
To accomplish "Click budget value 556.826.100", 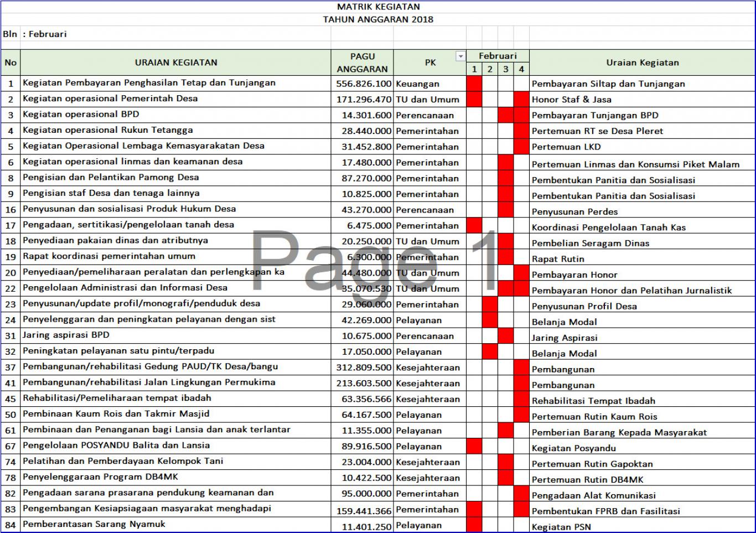I will 363,84.
